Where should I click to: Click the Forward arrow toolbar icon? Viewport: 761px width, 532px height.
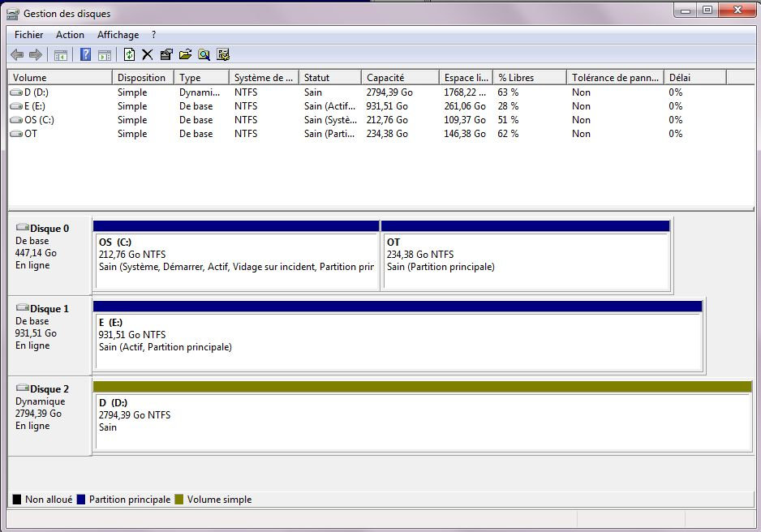pyautogui.click(x=35, y=55)
